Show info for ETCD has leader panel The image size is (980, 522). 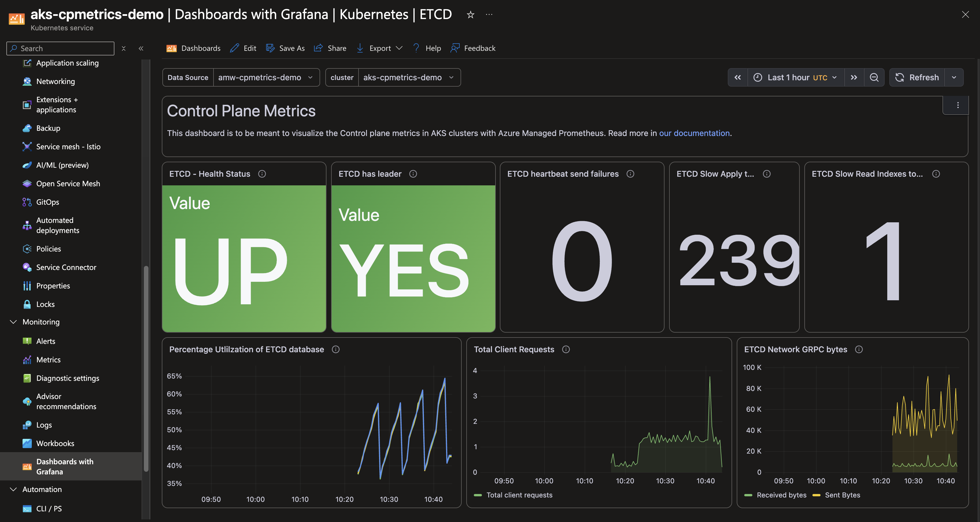(413, 174)
